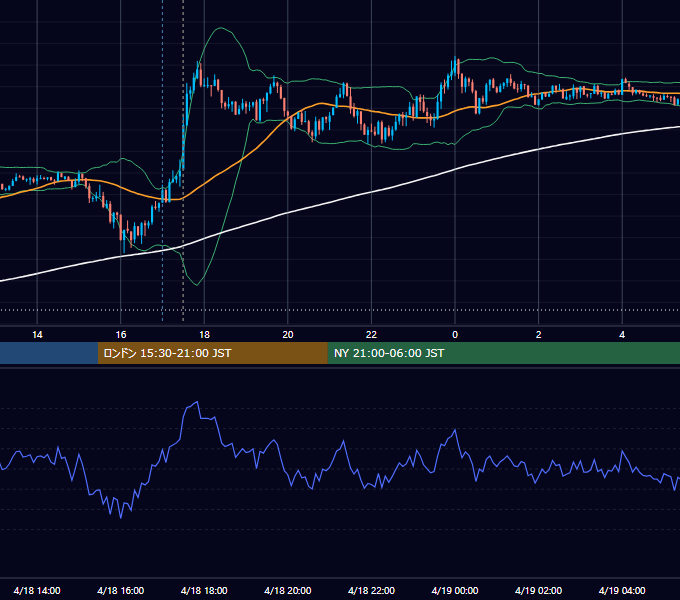680x600 pixels.
Task: Click the 4/18 20:00 time label
Action: coord(288,590)
